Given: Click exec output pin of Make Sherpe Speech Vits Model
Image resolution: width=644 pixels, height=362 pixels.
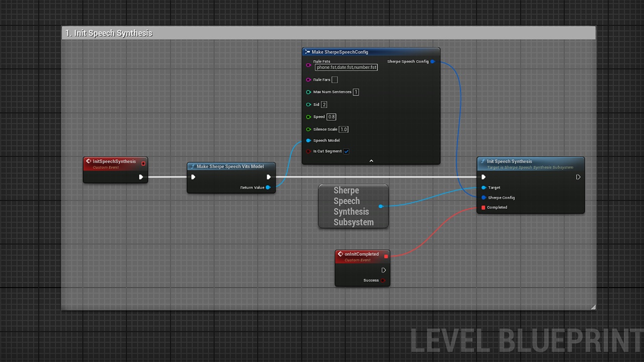Looking at the screenshot, I should (x=269, y=177).
